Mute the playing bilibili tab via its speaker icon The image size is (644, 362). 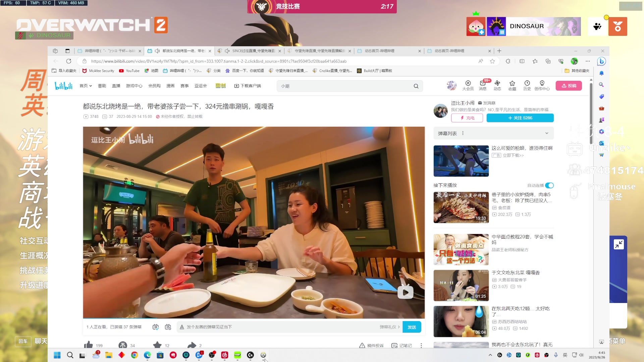point(157,51)
